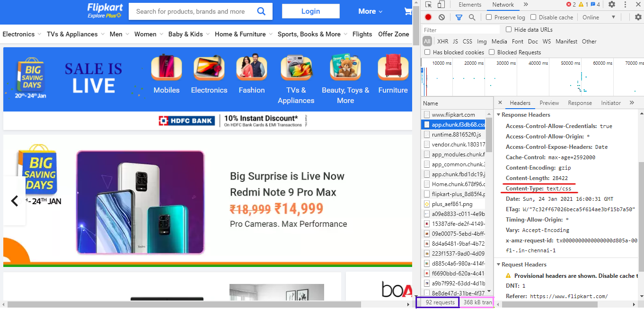Open the Network panel settings gear

pos(638,17)
